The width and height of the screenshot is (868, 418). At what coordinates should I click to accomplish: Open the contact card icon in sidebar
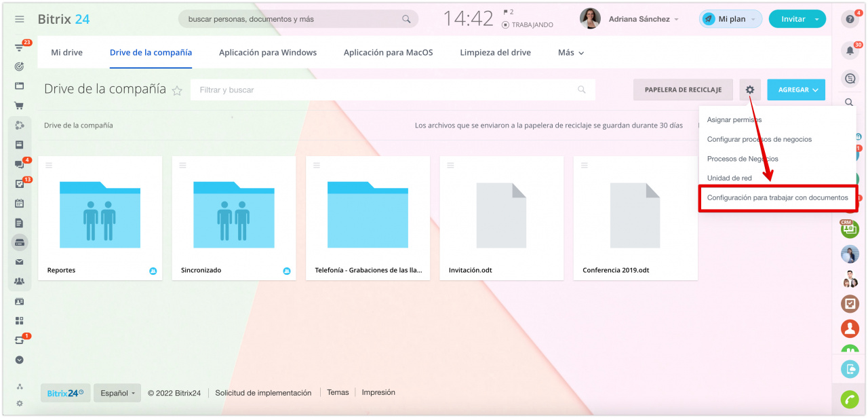pyautogui.click(x=20, y=301)
